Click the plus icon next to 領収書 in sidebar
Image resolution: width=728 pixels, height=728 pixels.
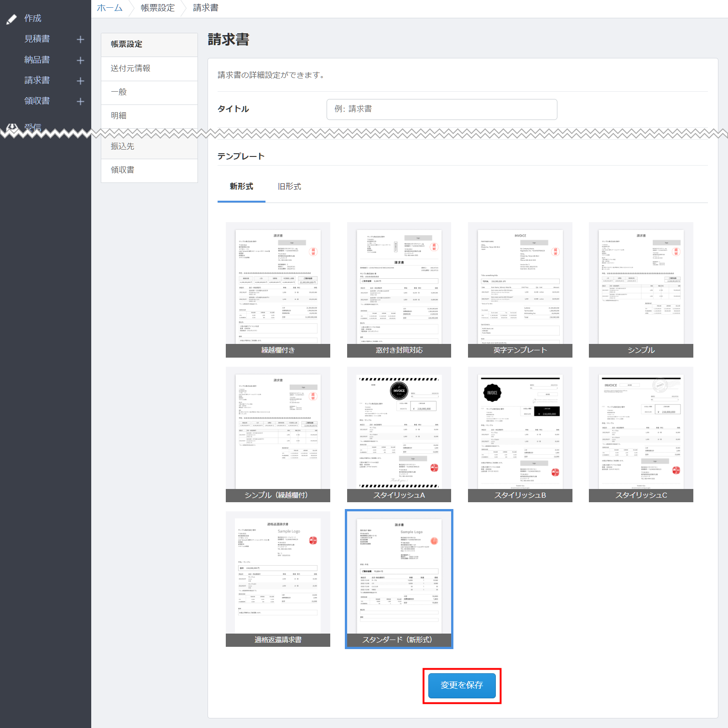click(x=80, y=101)
